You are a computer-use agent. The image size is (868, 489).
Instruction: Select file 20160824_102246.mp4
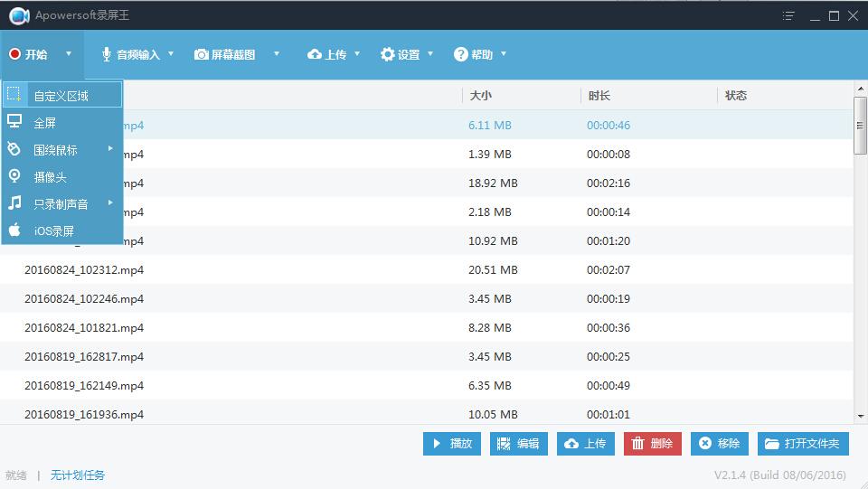point(84,298)
